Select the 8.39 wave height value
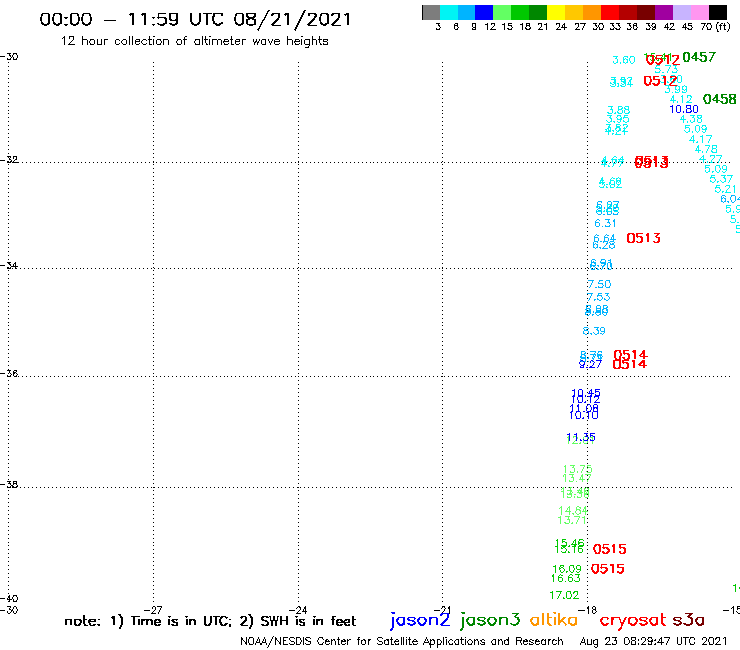This screenshot has width=740, height=650. pyautogui.click(x=594, y=331)
